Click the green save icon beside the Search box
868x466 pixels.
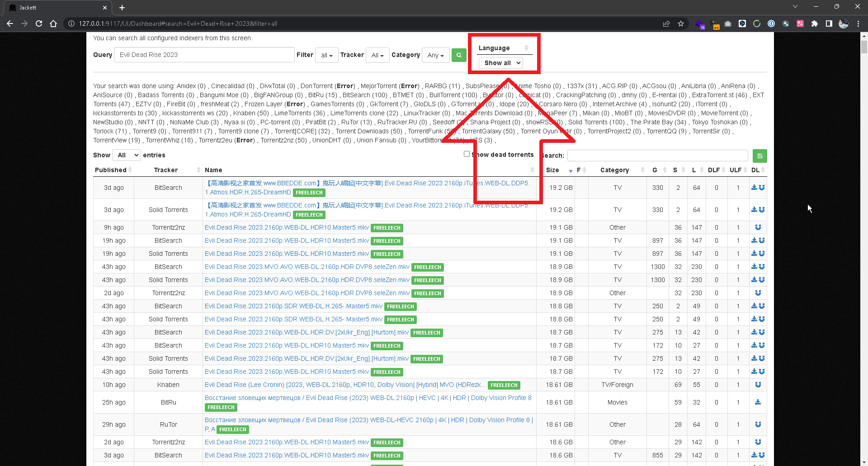tap(759, 155)
